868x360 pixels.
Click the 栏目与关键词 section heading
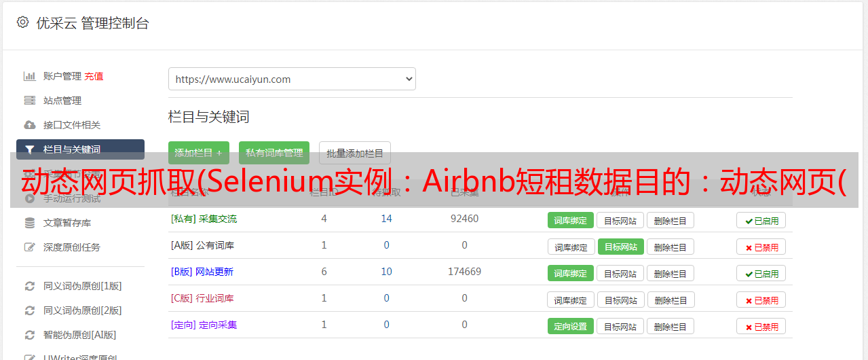coord(209,117)
